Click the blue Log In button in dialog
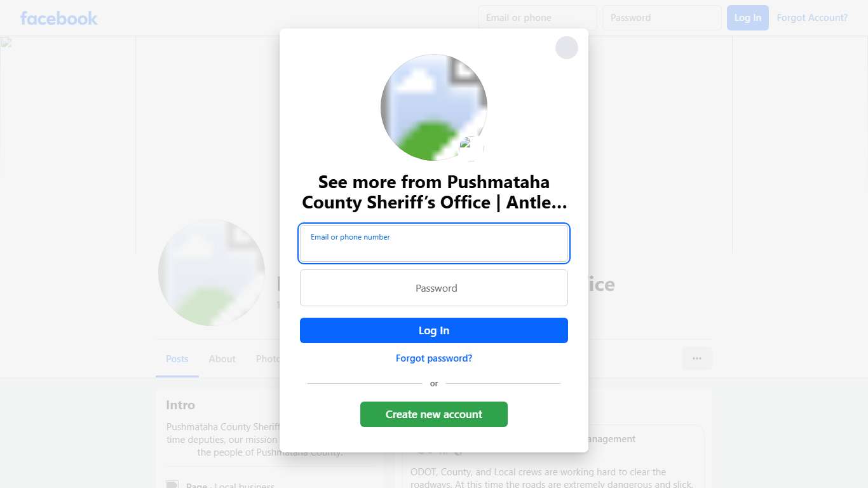The width and height of the screenshot is (868, 488). (434, 330)
